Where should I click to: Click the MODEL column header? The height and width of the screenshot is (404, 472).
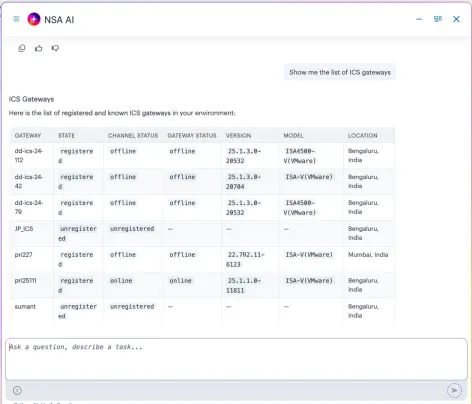click(293, 136)
